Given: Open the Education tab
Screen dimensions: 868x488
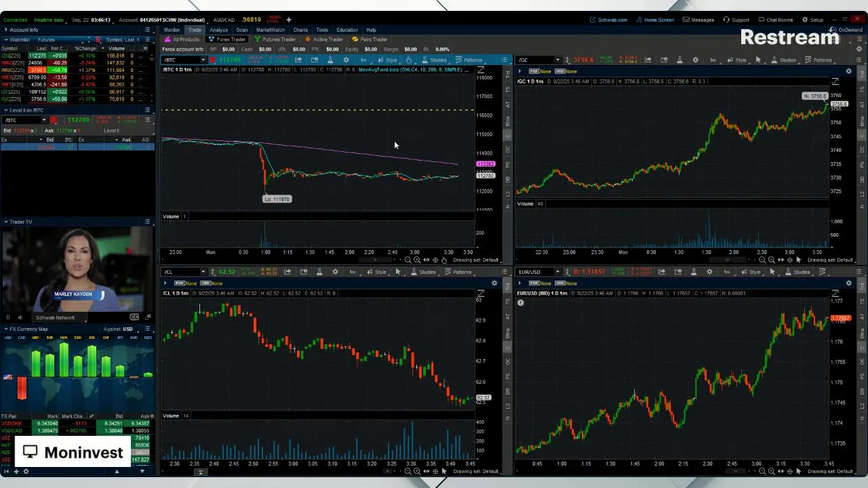Looking at the screenshot, I should coord(347,30).
